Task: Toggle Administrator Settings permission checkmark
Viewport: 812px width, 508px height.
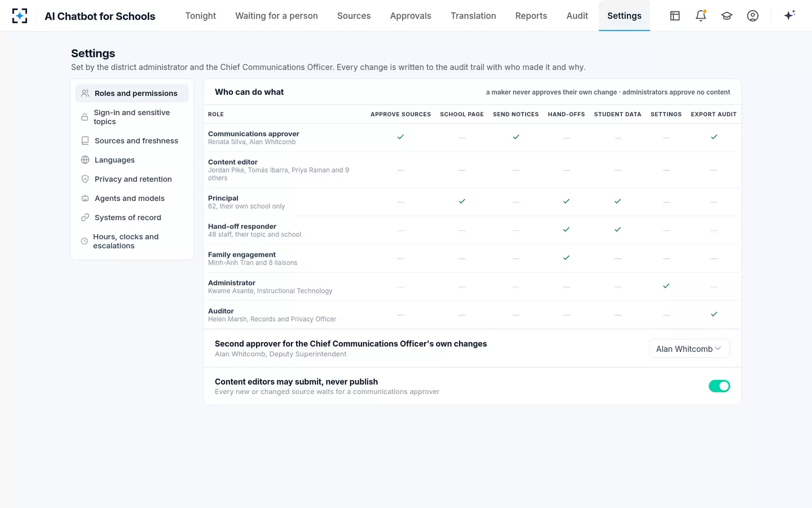Action: [x=666, y=286]
